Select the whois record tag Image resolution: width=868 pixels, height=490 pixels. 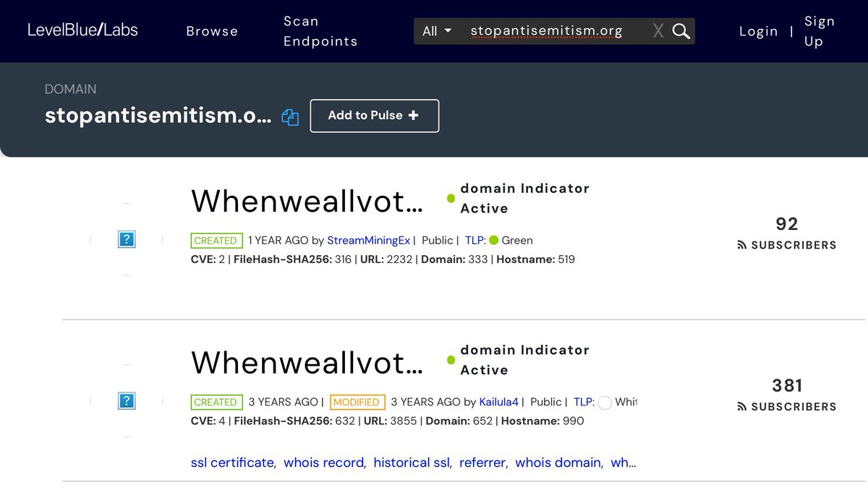(323, 463)
